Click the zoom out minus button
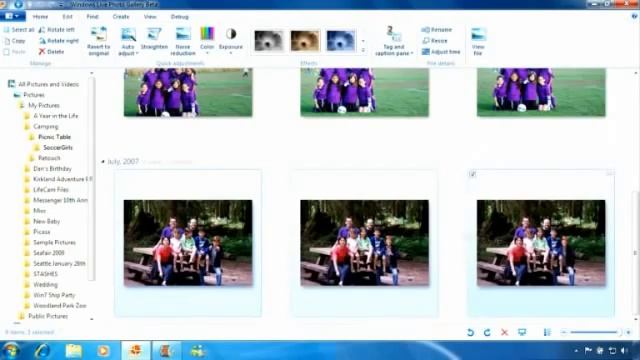Viewport: 640px width, 360px height. pos(563,332)
